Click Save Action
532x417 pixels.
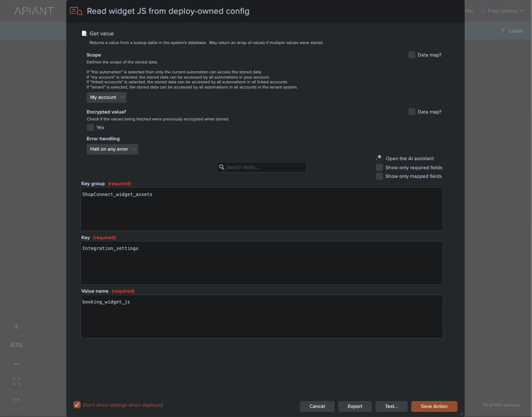point(434,406)
